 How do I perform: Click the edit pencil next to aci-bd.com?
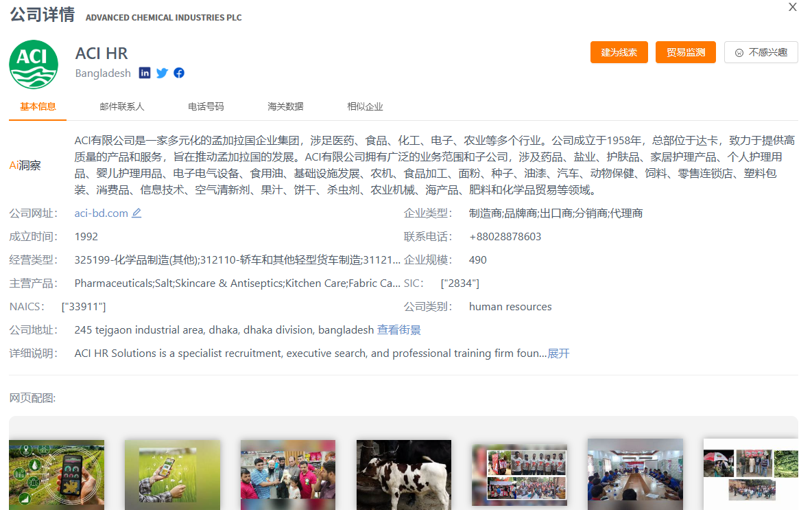[x=136, y=213]
